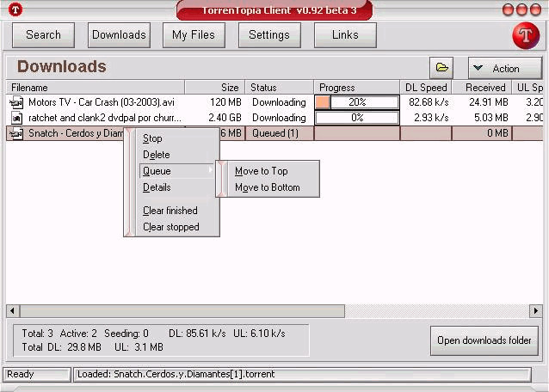Image resolution: width=549 pixels, height=392 pixels.
Task: Click the horizontal scrollbar right arrow
Action: click(536, 310)
